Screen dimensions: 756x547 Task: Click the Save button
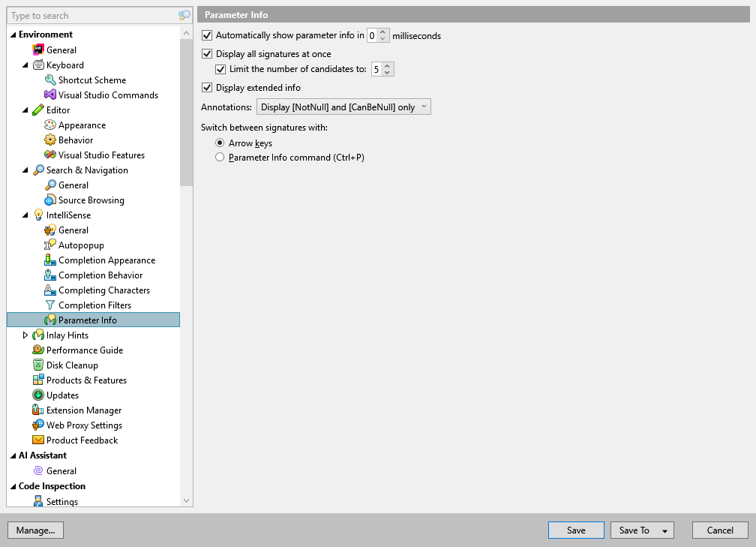(576, 530)
